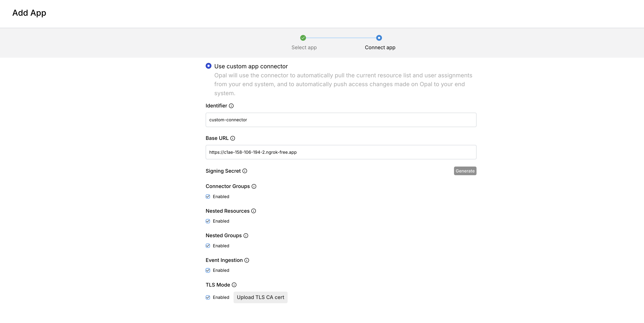The width and height of the screenshot is (644, 323).
Task: Uncheck the TLS Mode Enabled checkbox
Action: click(x=208, y=297)
